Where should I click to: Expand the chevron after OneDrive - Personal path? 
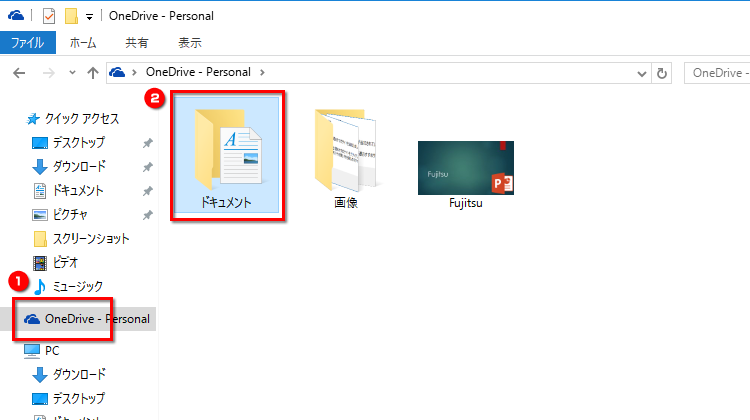pos(262,72)
